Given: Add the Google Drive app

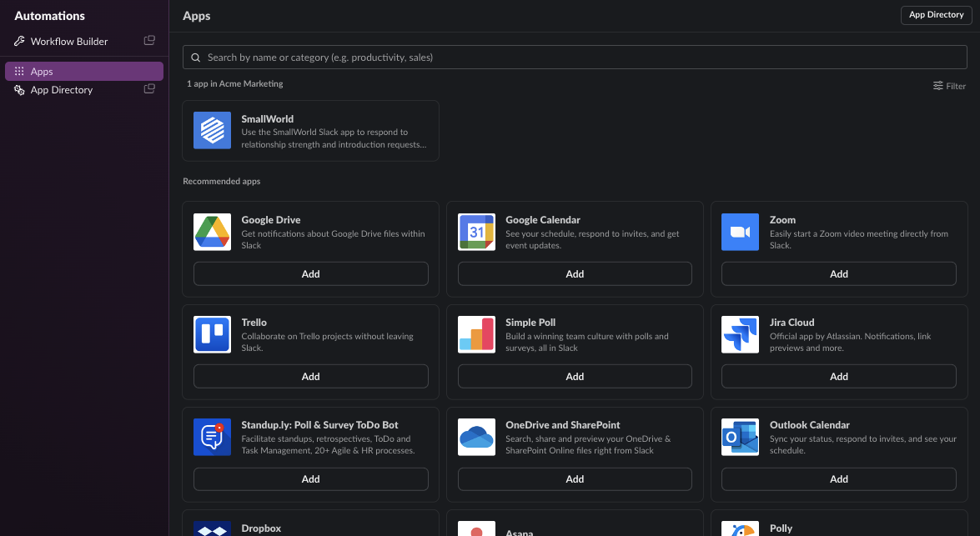Looking at the screenshot, I should tap(310, 274).
